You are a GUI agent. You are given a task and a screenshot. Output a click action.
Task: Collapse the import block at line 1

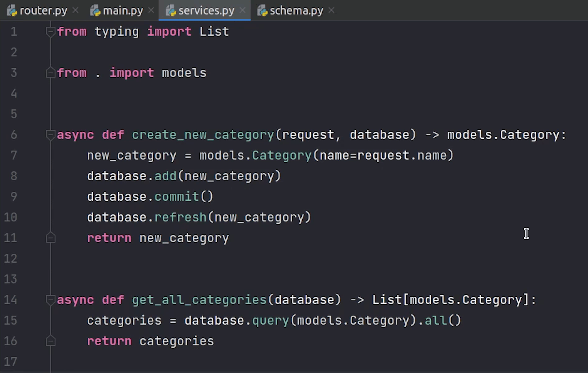pos(50,32)
